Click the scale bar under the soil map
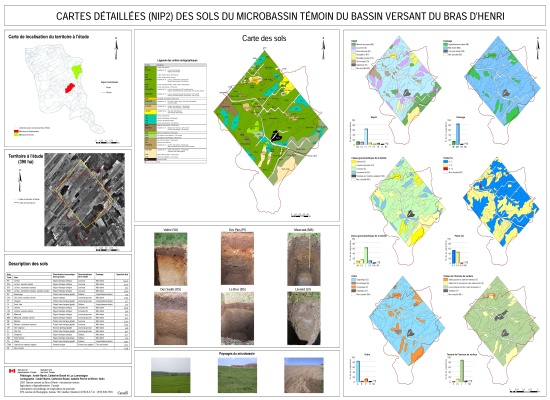The height and width of the screenshot is (400, 550). coord(301,215)
